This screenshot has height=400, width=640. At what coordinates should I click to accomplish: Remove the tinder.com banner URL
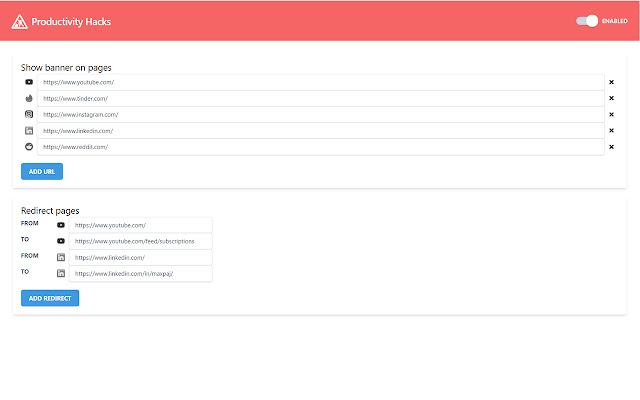pyautogui.click(x=611, y=98)
